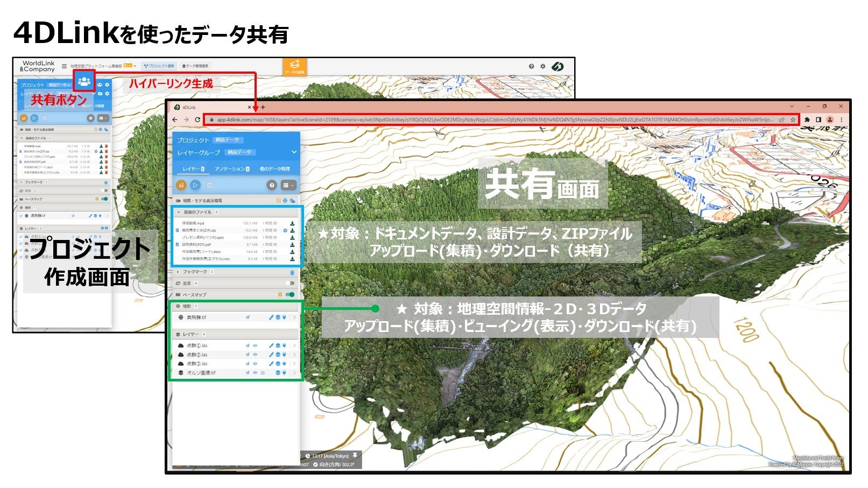Click the プロジェクト画面 button

coord(159,66)
